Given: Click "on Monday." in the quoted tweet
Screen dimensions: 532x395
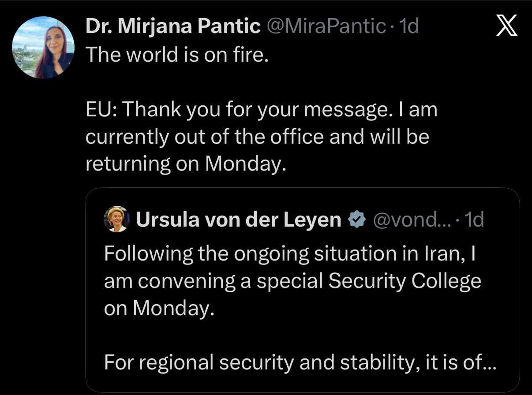Looking at the screenshot, I should pyautogui.click(x=159, y=308).
